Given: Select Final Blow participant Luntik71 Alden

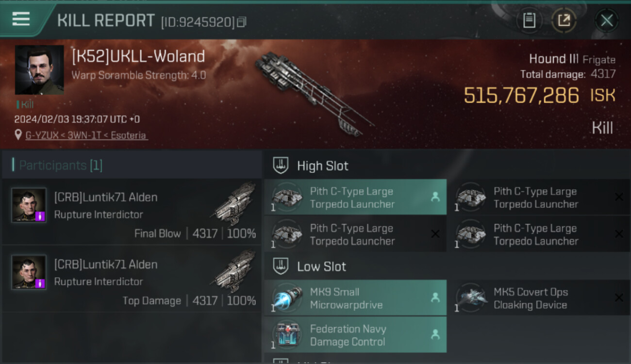Looking at the screenshot, I should (x=131, y=212).
